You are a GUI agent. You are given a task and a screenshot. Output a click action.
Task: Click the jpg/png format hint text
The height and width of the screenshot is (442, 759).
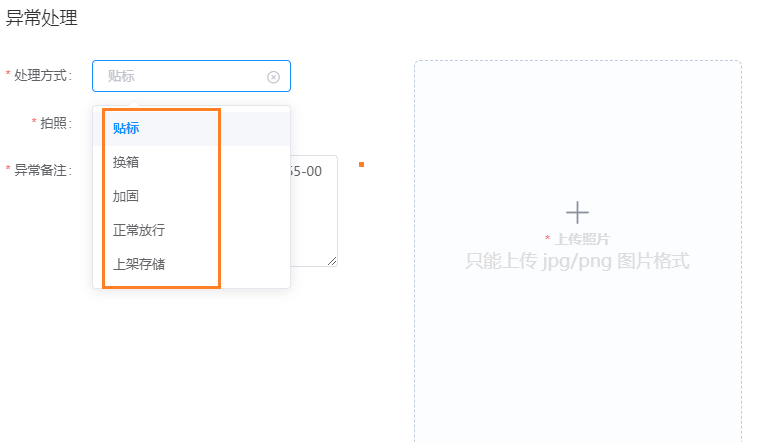coord(577,261)
